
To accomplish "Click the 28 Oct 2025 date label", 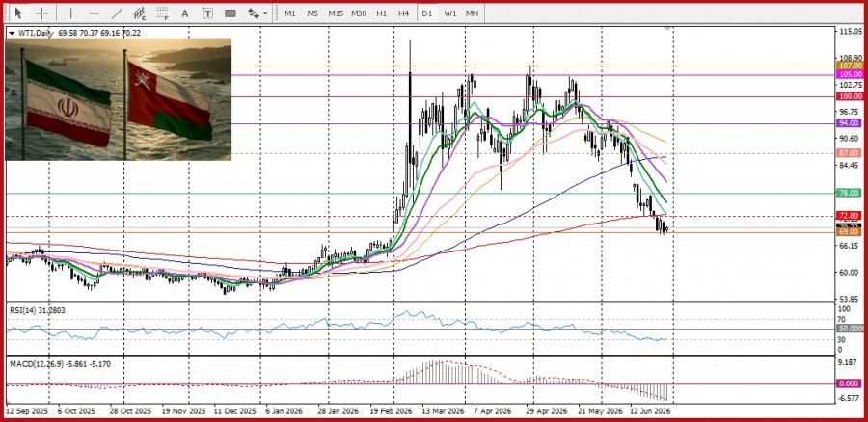I will 130,411.
